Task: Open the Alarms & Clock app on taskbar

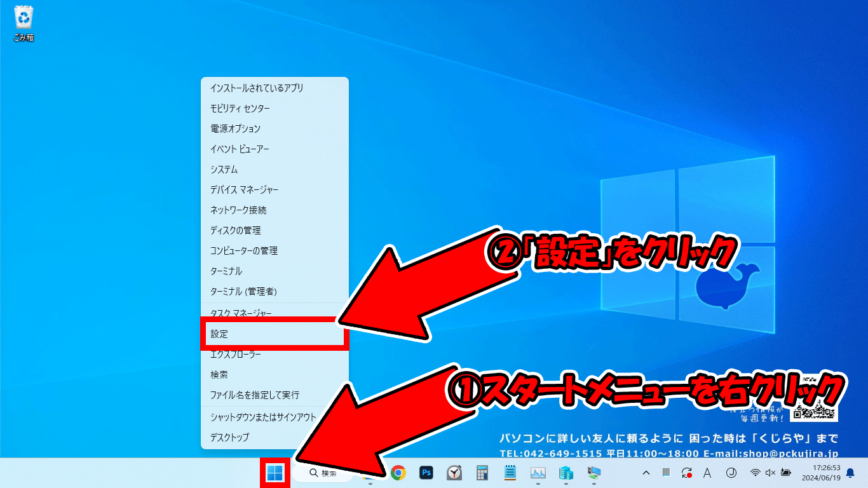Action: 454,473
